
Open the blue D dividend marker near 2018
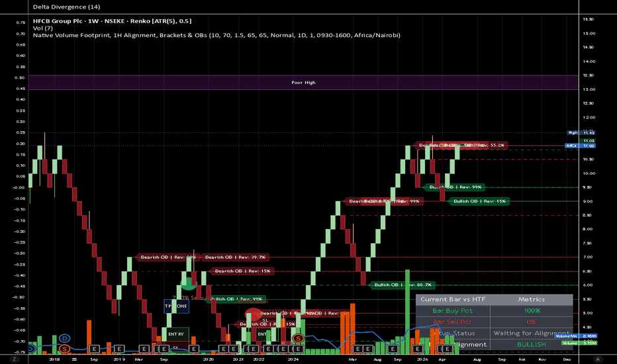click(64, 338)
